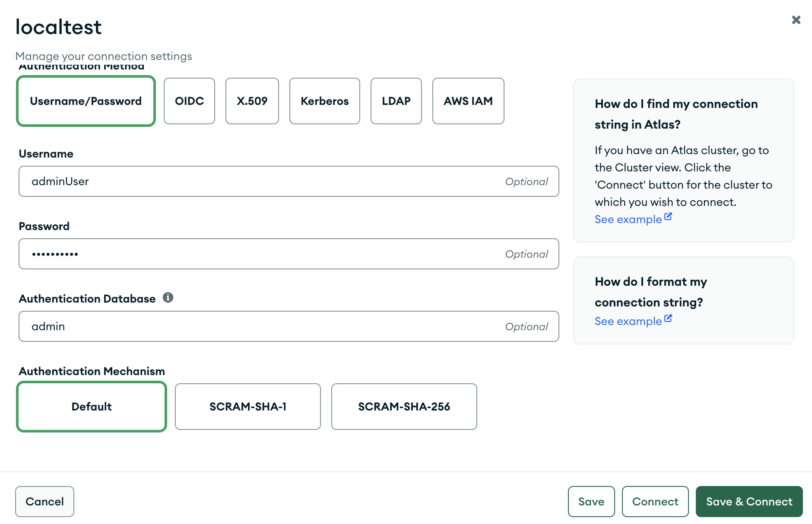The height and width of the screenshot is (524, 812).
Task: Open the See example link for formatting connection strings
Action: [627, 321]
